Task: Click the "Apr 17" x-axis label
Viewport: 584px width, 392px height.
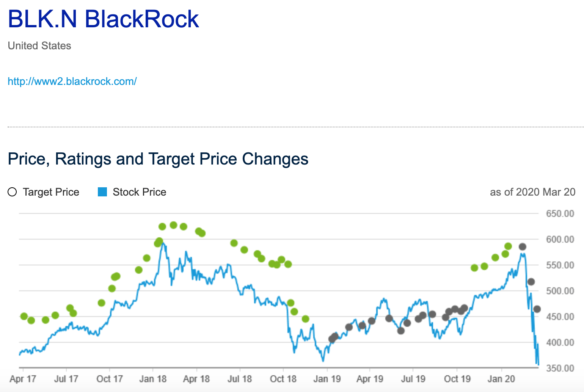Action: [x=23, y=379]
